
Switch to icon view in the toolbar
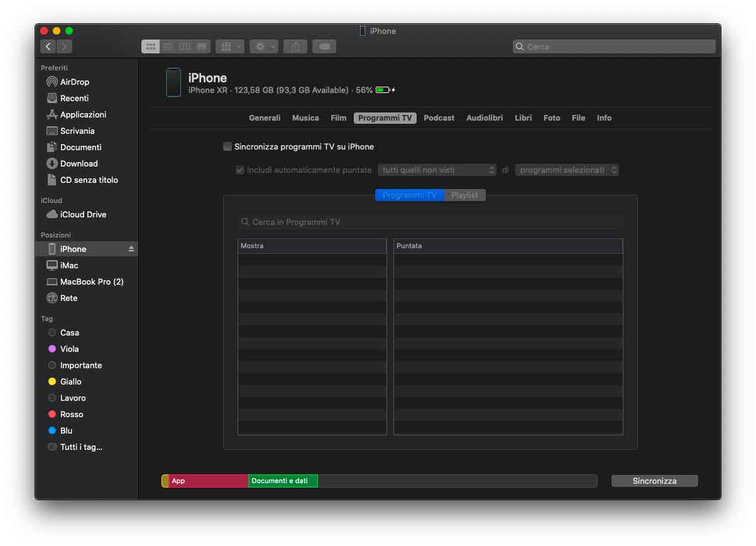click(151, 46)
